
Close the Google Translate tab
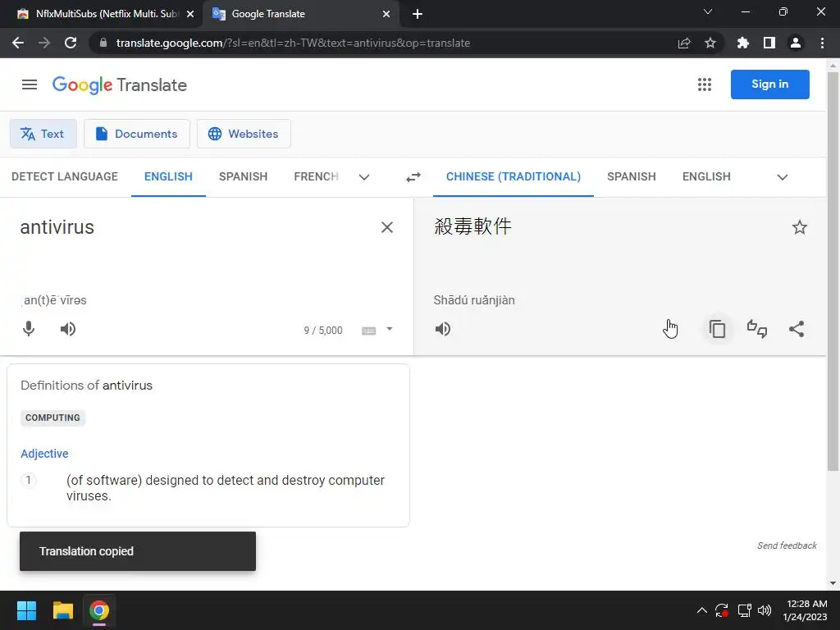pyautogui.click(x=386, y=14)
